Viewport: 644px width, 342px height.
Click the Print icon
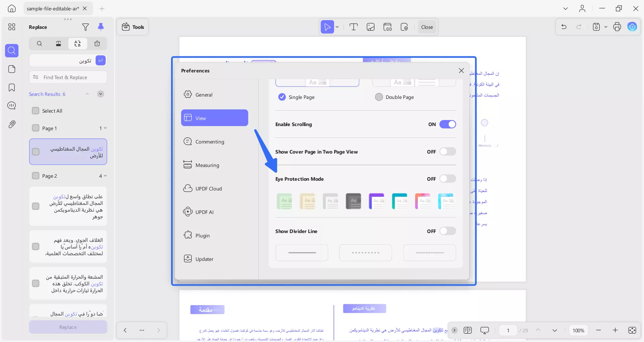[x=617, y=27]
